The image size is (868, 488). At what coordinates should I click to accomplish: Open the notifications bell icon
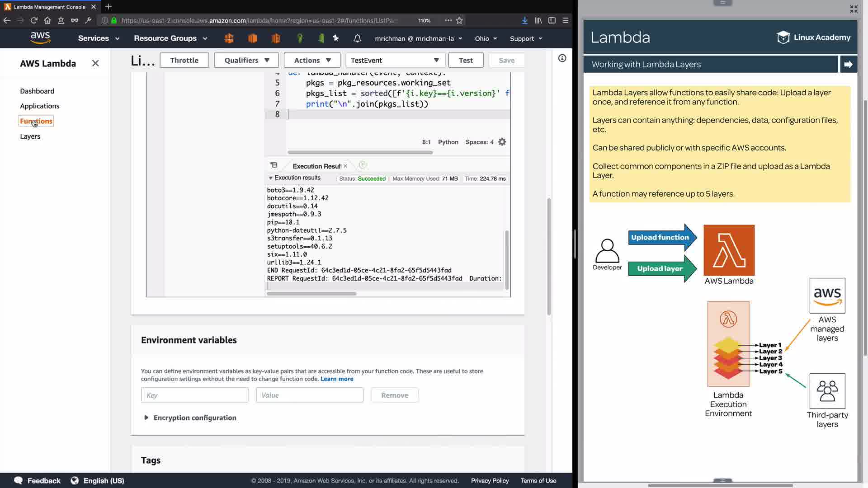point(357,38)
